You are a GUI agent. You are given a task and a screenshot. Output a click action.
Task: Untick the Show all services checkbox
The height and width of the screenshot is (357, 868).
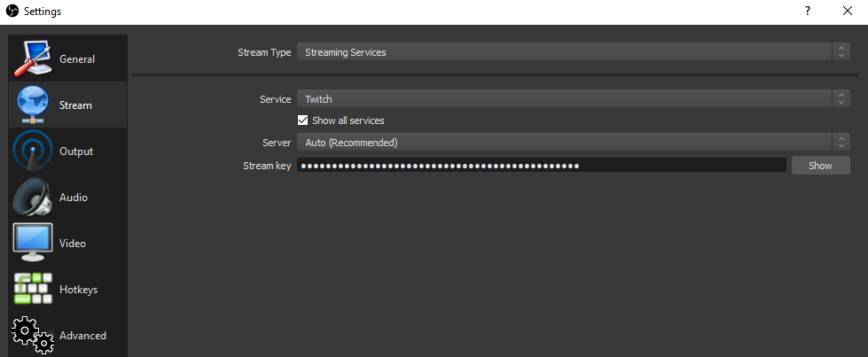pos(303,120)
